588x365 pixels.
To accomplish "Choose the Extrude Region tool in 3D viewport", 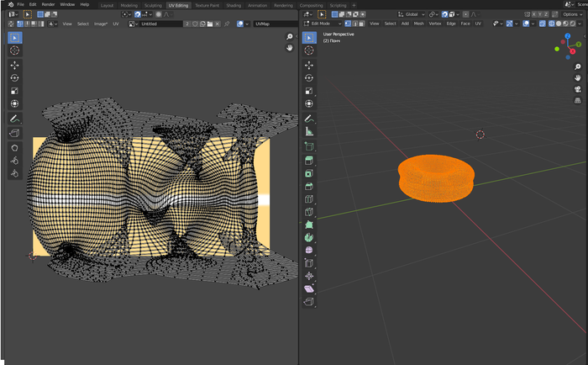I will tap(309, 160).
